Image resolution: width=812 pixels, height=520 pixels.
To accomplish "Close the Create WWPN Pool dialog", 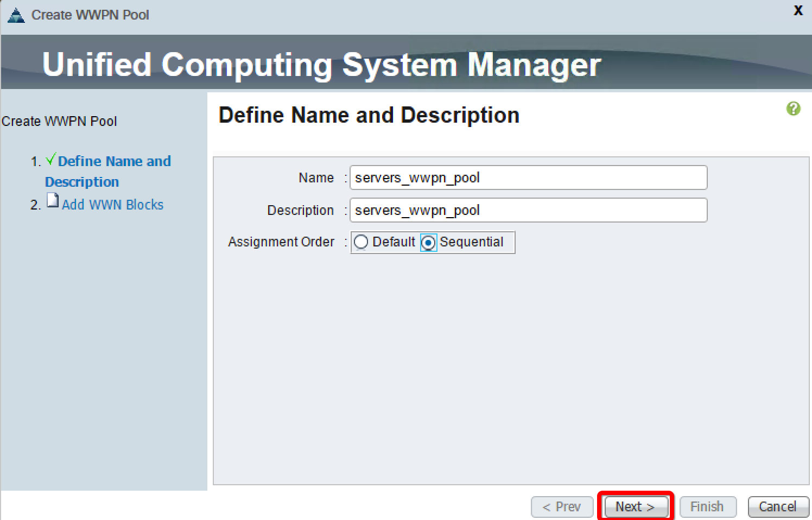I will [x=798, y=10].
